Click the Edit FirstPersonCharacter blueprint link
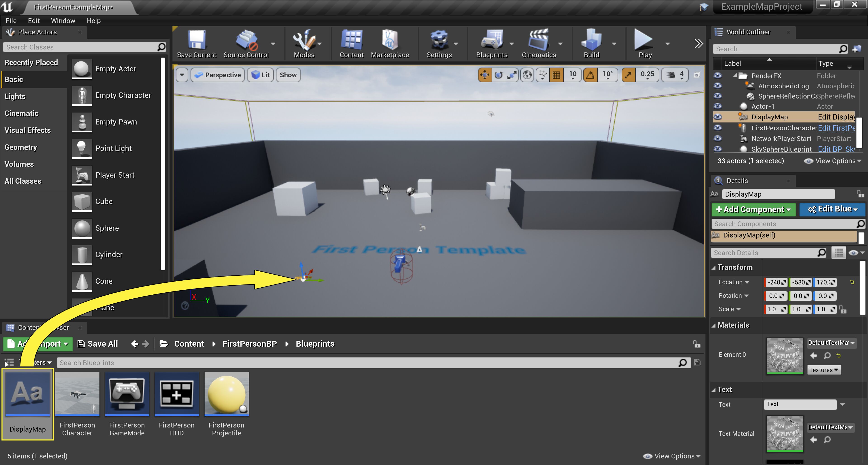The image size is (868, 465). (x=836, y=128)
